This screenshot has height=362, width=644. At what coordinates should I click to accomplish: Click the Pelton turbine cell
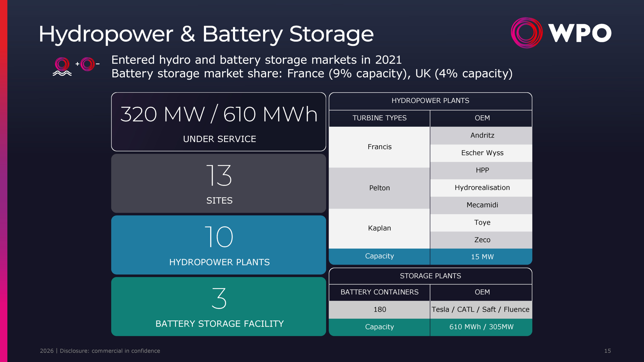[x=379, y=188]
